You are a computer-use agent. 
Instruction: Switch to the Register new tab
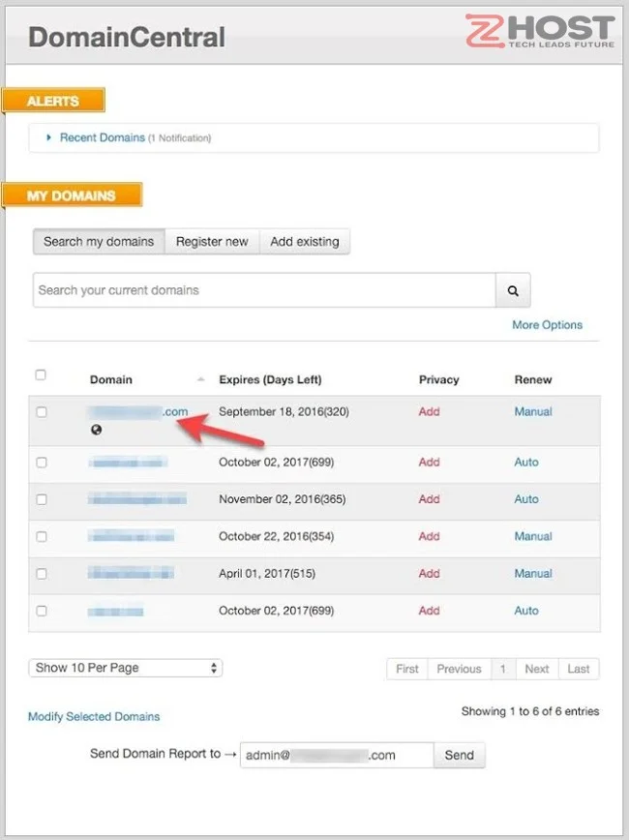[x=212, y=242]
